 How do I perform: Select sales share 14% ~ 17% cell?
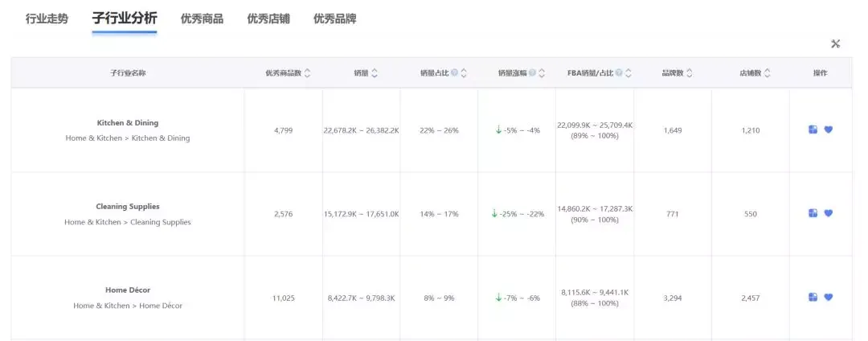439,214
